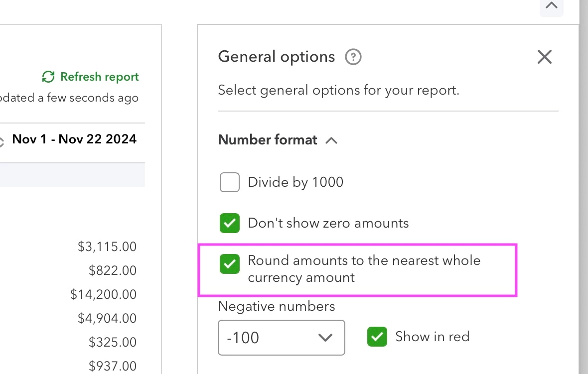Click the Number format section heading
The height and width of the screenshot is (374, 588).
pyautogui.click(x=268, y=140)
